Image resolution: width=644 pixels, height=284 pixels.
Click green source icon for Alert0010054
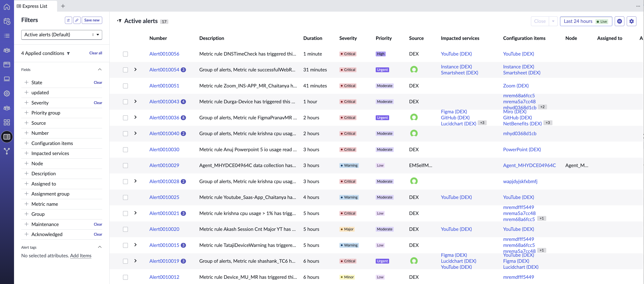pyautogui.click(x=414, y=70)
